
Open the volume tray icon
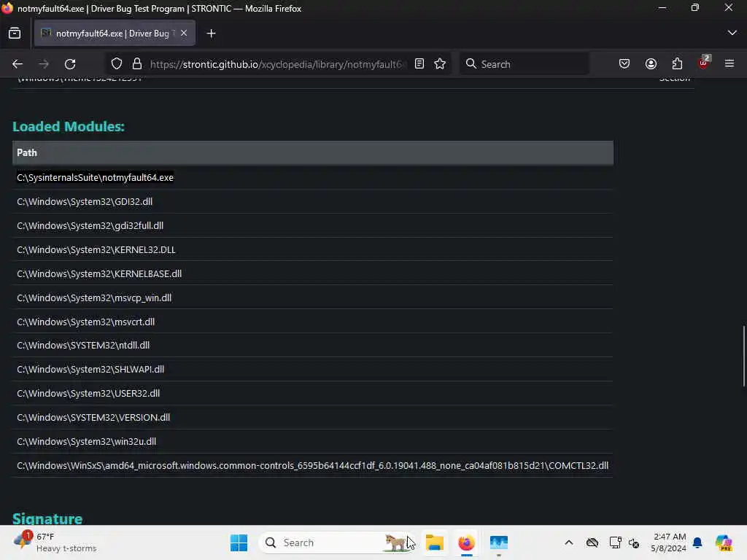point(634,542)
